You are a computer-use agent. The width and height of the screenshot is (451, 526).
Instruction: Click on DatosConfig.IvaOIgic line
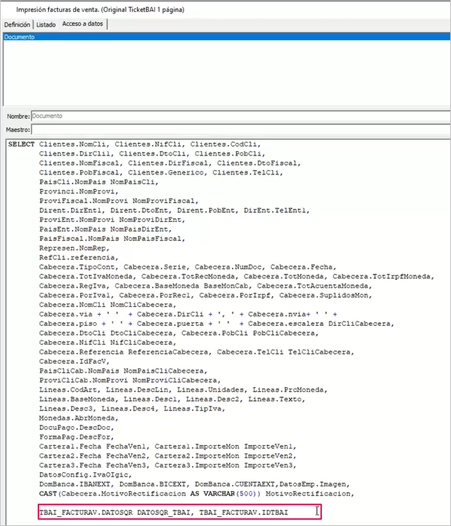click(85, 475)
